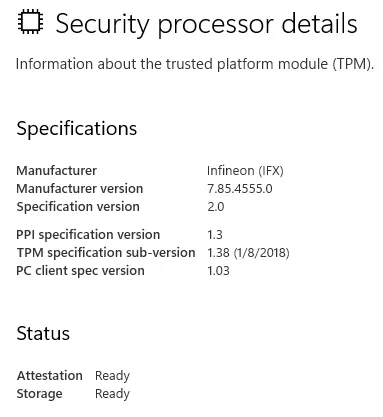Click the Manufacturer label
The height and width of the screenshot is (417, 383).
(56, 171)
